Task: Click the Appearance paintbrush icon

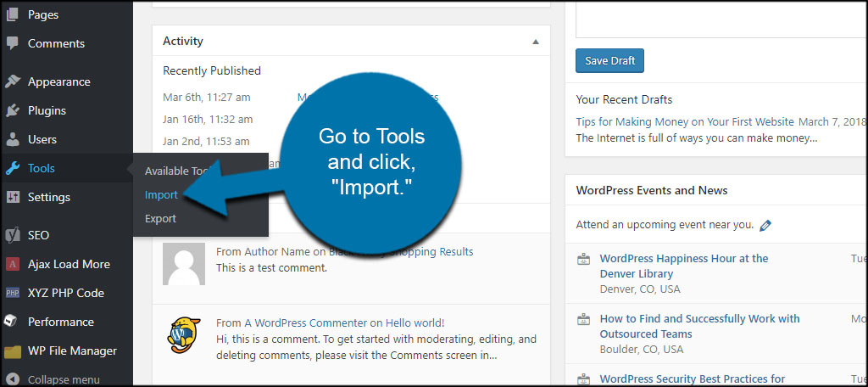Action: pyautogui.click(x=12, y=81)
